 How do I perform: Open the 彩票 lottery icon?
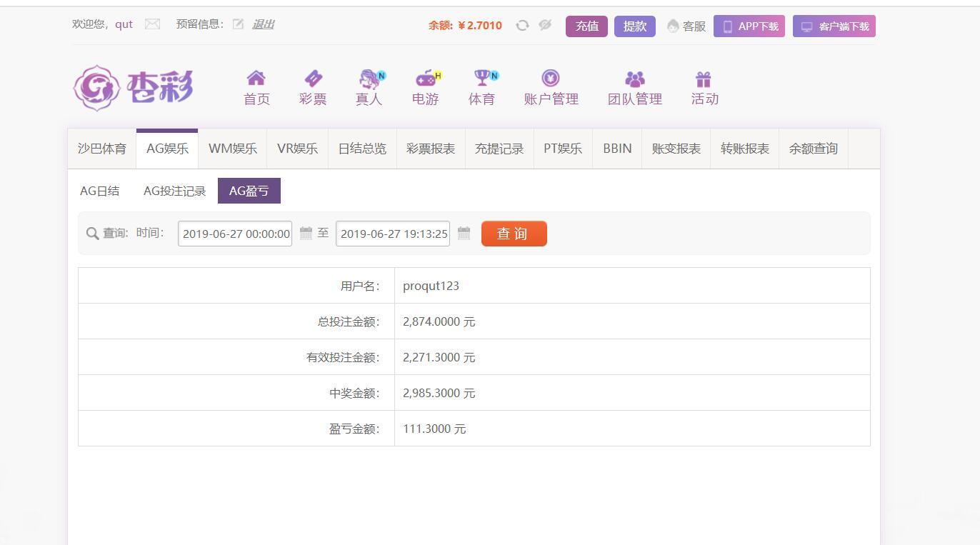[x=313, y=78]
